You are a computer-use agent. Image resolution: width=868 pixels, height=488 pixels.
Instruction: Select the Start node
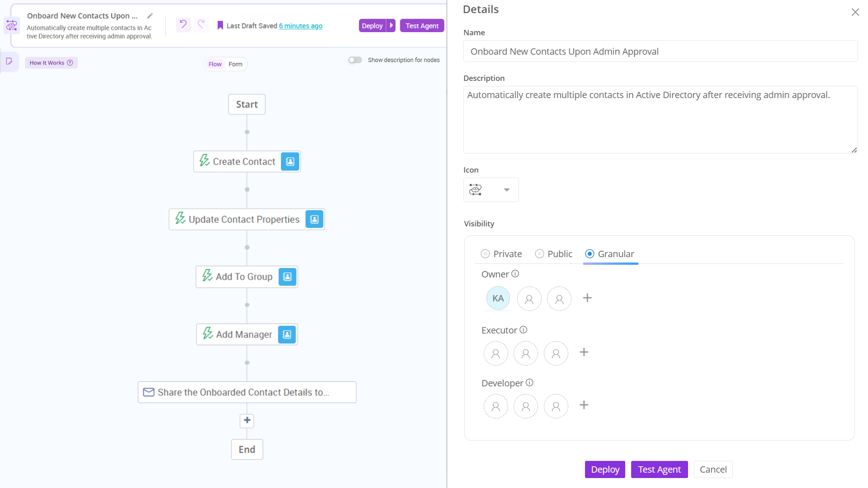point(247,104)
